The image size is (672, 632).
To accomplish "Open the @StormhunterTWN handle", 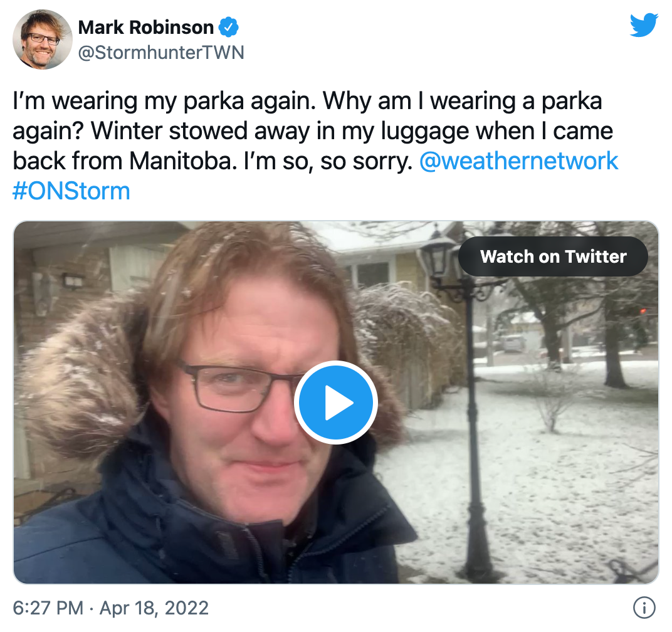I will coord(161,52).
